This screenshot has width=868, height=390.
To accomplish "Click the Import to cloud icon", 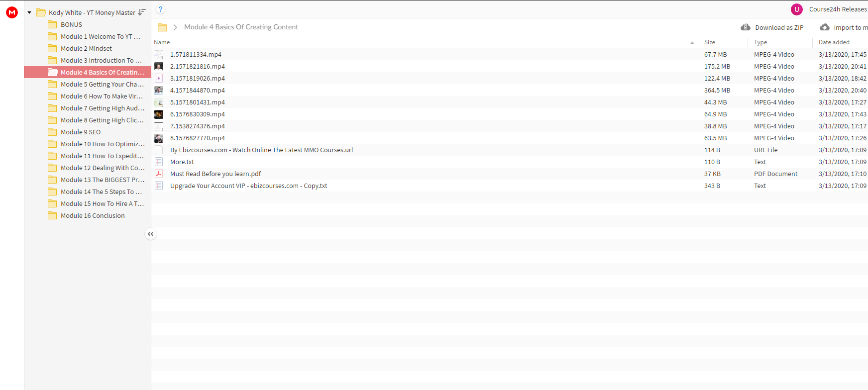I will pyautogui.click(x=825, y=27).
